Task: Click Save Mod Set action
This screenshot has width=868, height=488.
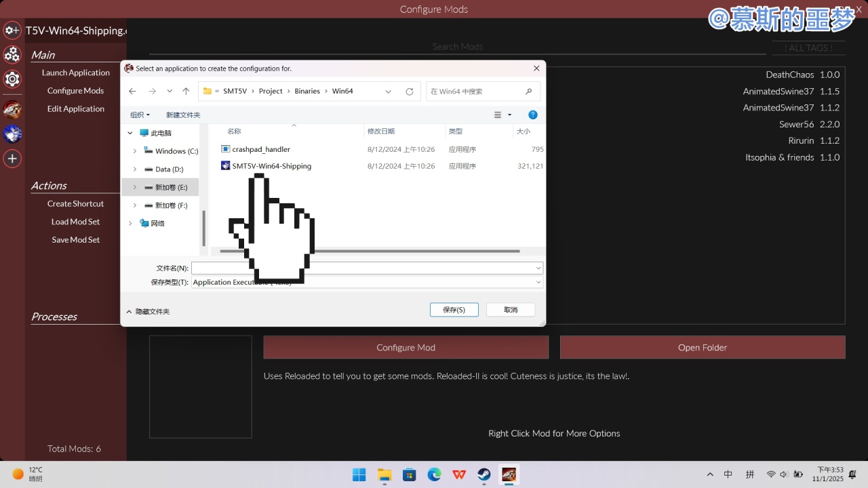Action: [x=76, y=240]
